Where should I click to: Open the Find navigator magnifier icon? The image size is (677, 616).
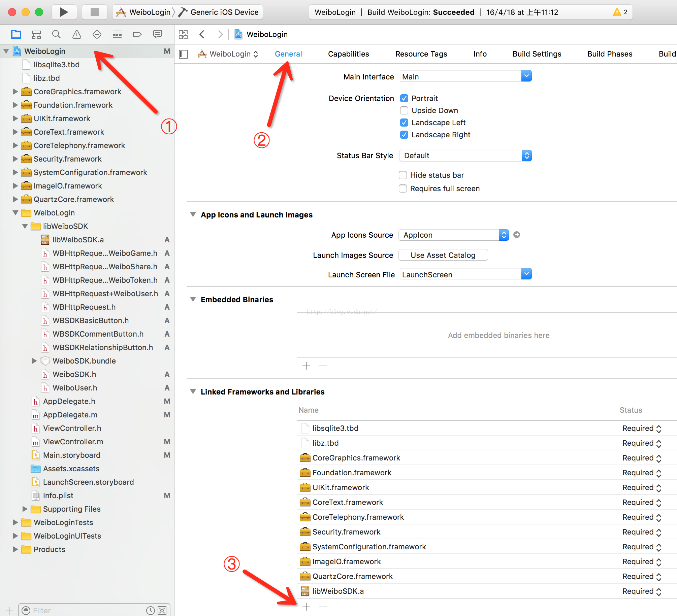click(x=56, y=34)
